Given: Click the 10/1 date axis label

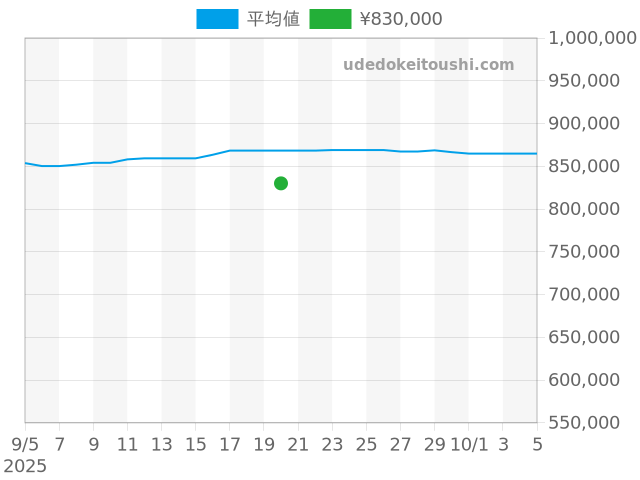Looking at the screenshot, I should point(469,444).
